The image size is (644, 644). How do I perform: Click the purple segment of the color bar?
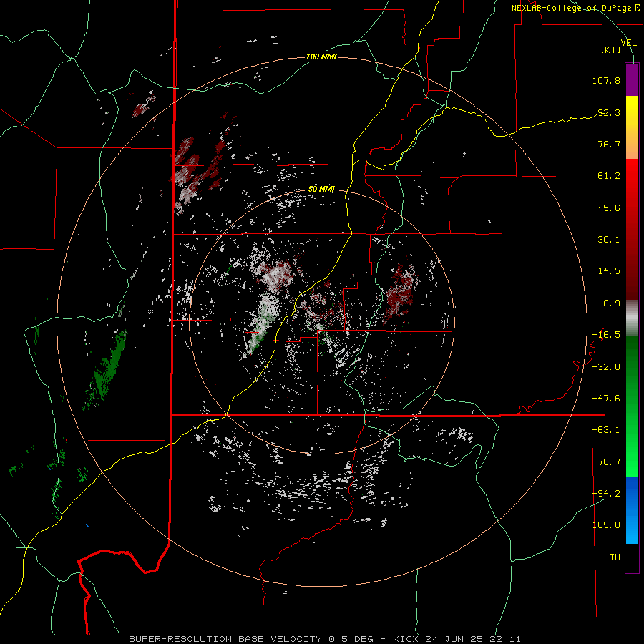point(632,80)
